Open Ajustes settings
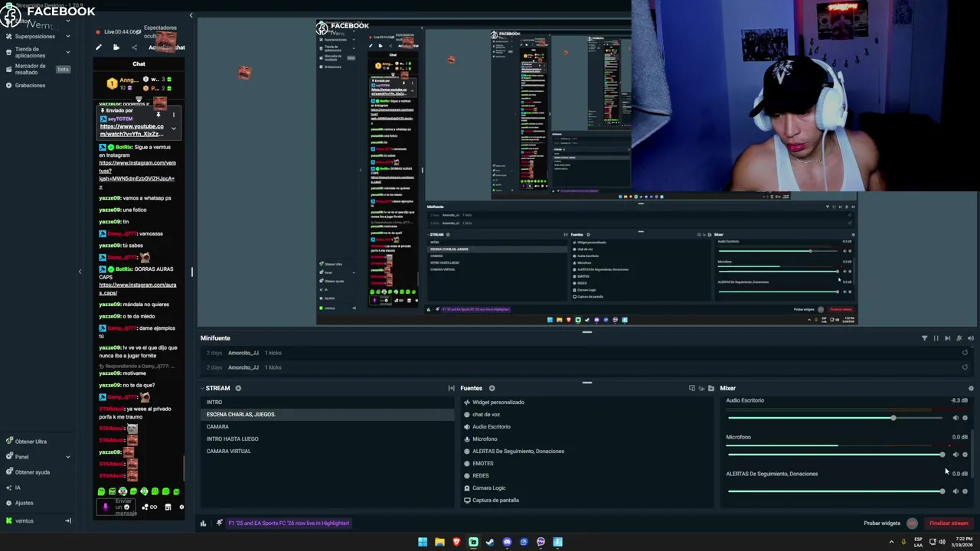This screenshot has height=551, width=980. point(24,503)
